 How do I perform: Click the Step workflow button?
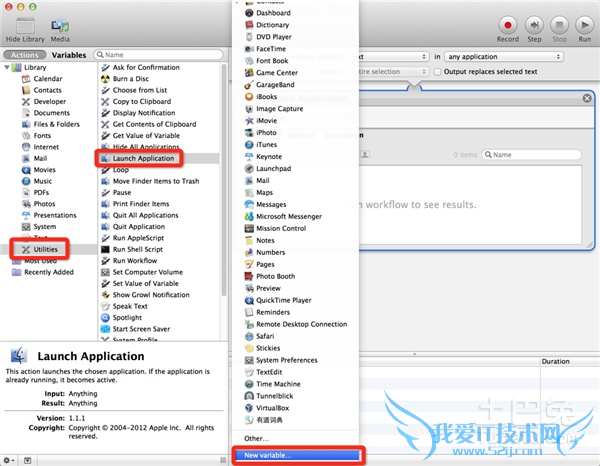point(534,25)
